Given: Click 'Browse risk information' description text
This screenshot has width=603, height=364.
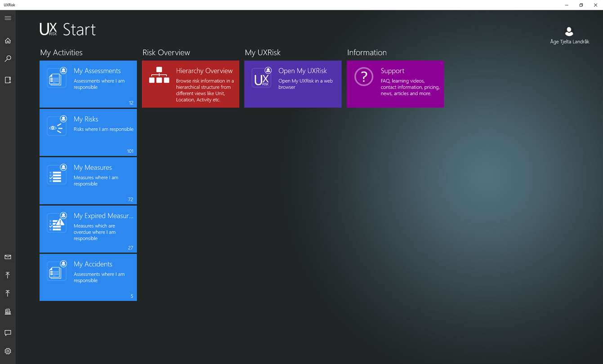Looking at the screenshot, I should coord(205,90).
